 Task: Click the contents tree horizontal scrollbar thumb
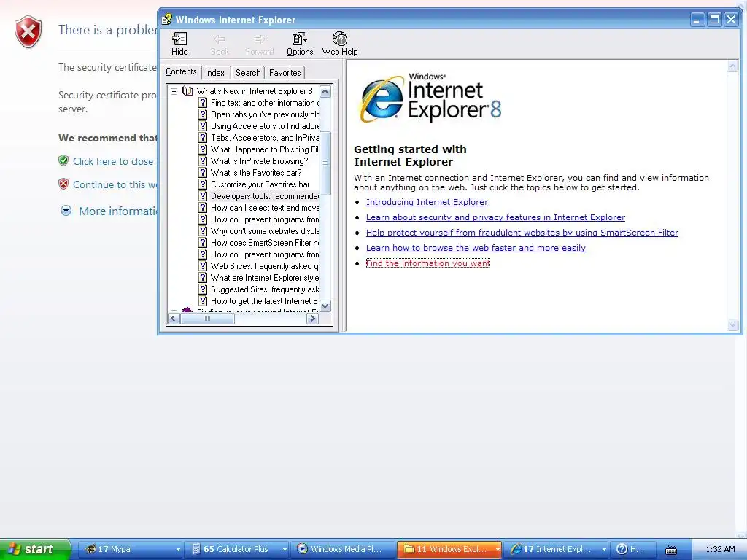[207, 319]
